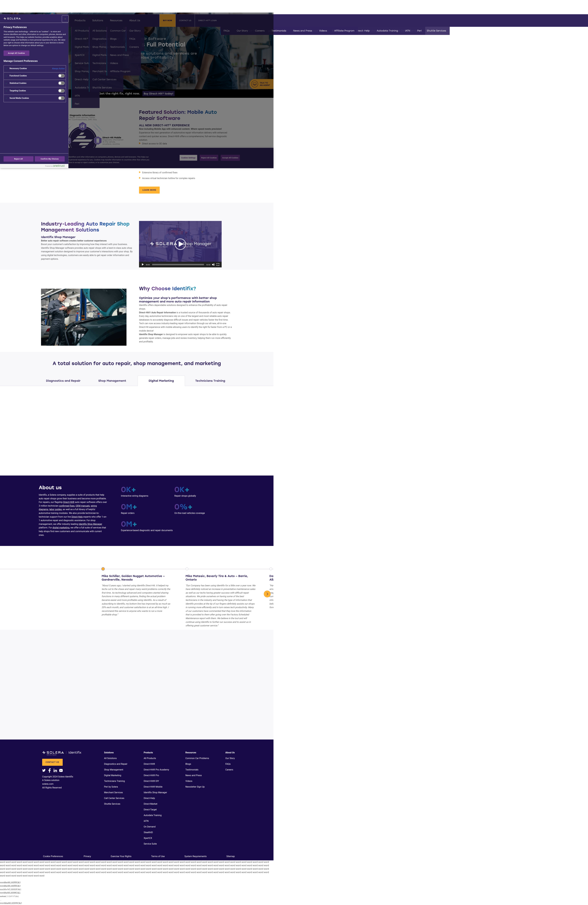Click next testimonial arrow
This screenshot has width=588, height=905.
[x=267, y=594]
